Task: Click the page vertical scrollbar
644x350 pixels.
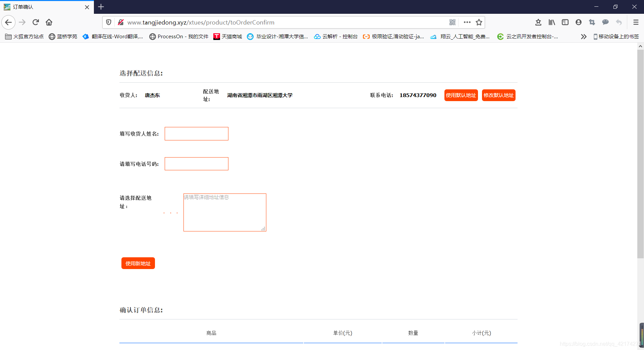Action: pos(641,155)
